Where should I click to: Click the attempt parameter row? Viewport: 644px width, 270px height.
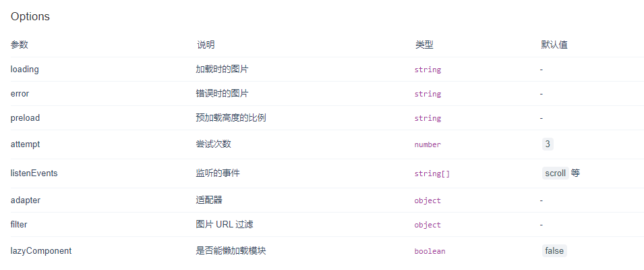(x=322, y=144)
